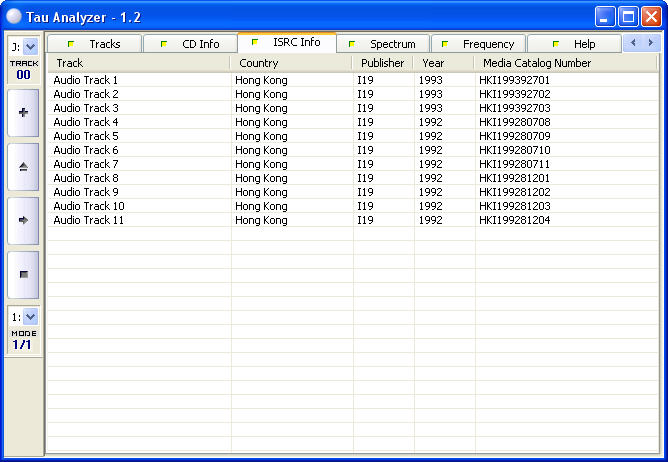Screen dimensions: 668x462
Task: Click catalog number HKI199281201
Action: [514, 178]
